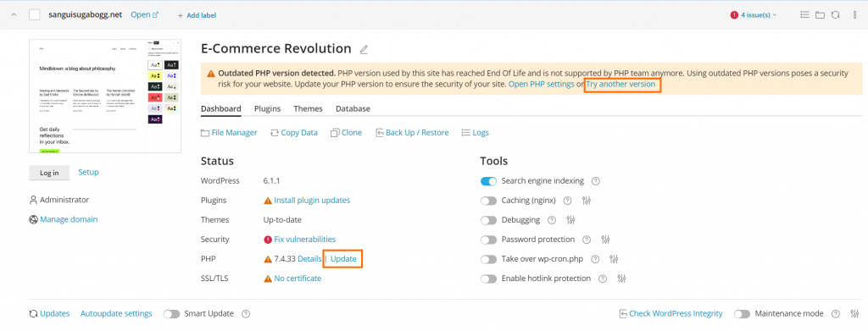Open hotlink protection settings sliders icon
Screen dimensions: 868x331
tap(621, 279)
